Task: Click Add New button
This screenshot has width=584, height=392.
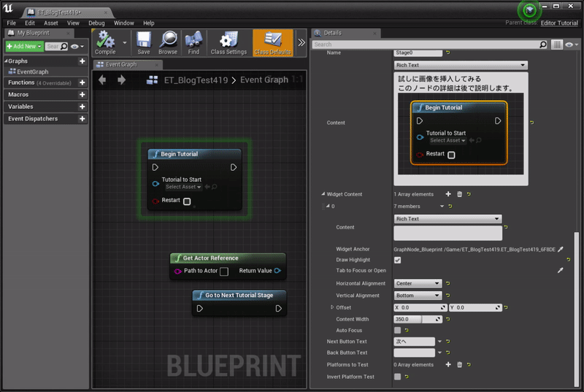Action: pos(24,46)
